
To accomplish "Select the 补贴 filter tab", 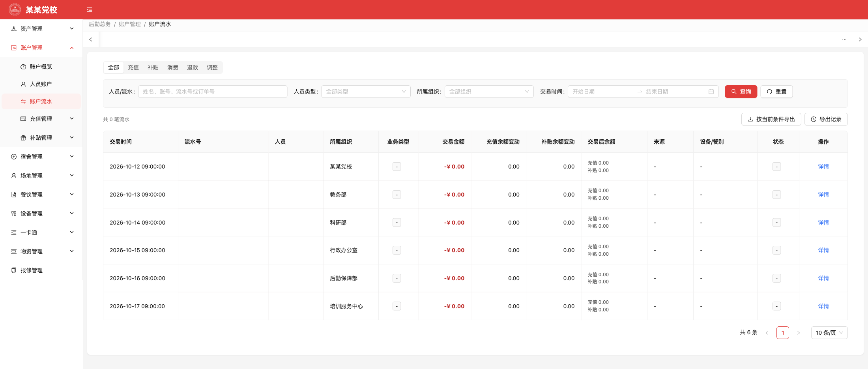I will pyautogui.click(x=153, y=67).
